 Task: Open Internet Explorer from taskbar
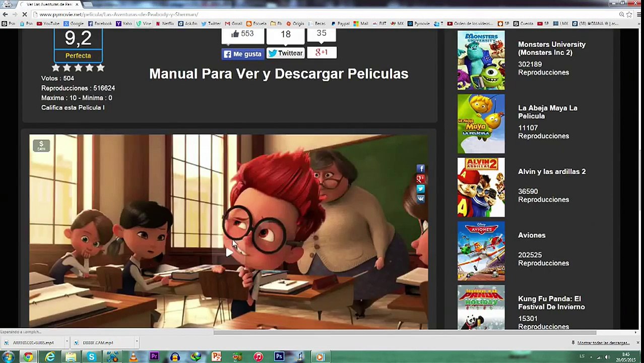pyautogui.click(x=49, y=357)
